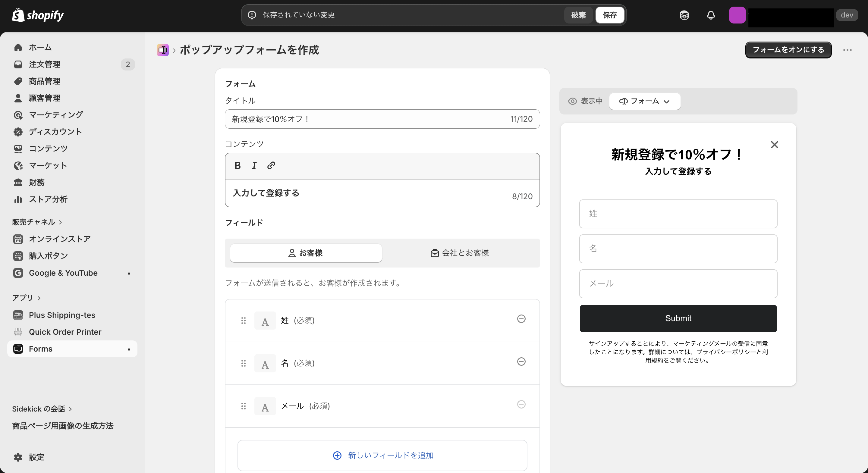The height and width of the screenshot is (473, 868).
Task: Click the Forms app icon in breadcrumb
Action: click(163, 50)
